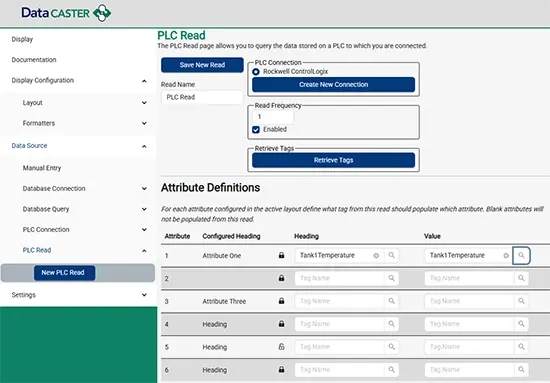
Task: Open Documentation in the sidebar
Action: click(34, 60)
